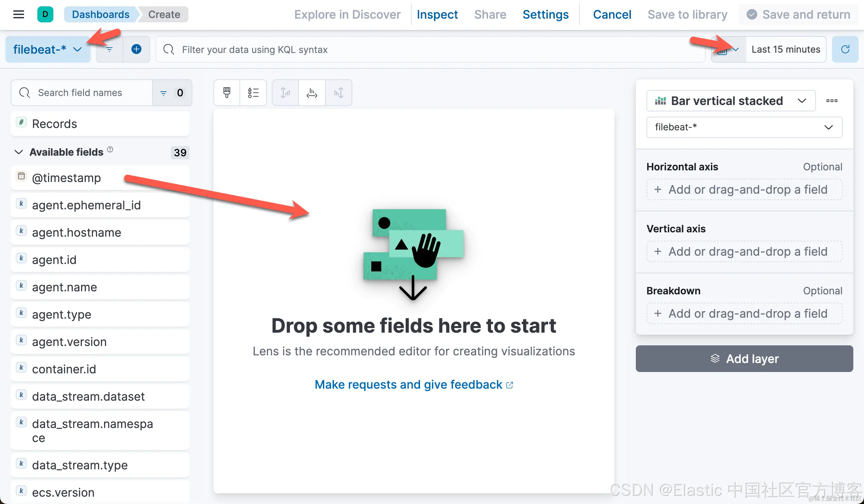Open the hamburger navigation menu
Screen dimensions: 864x504
pos(19,14)
